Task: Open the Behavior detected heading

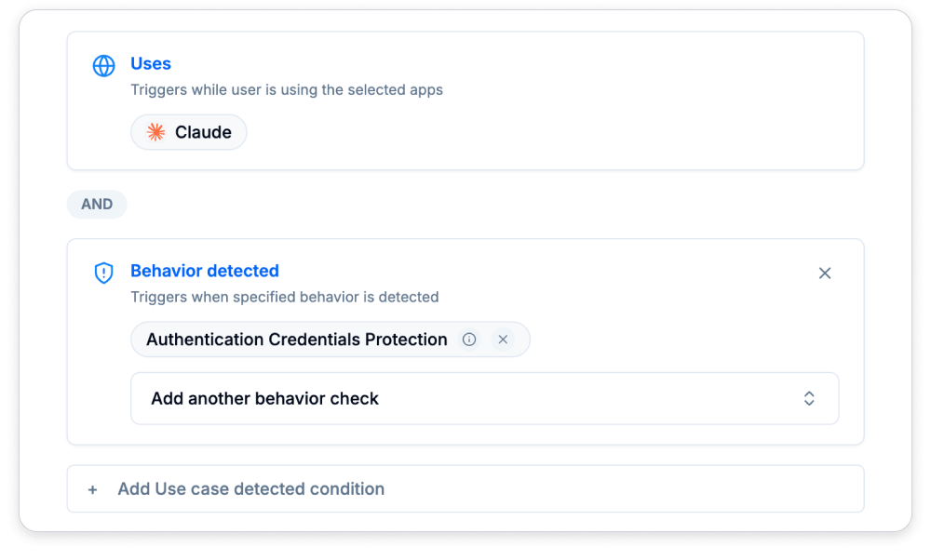Action: pos(205,271)
